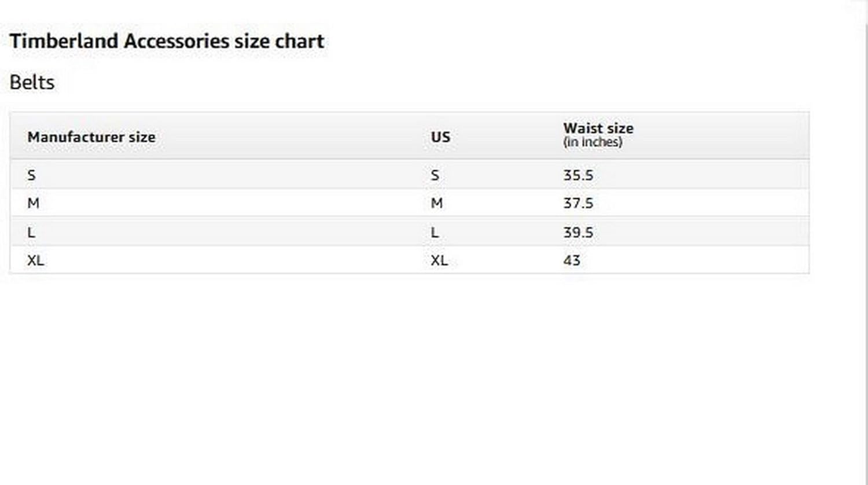868x485 pixels.
Task: Click the '(in inches)' subtitle text
Action: pyautogui.click(x=593, y=142)
